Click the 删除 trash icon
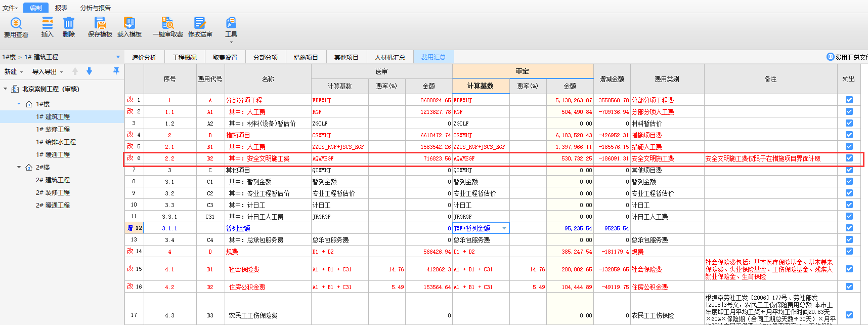Viewport: 868px width, 325px height. 69,27
